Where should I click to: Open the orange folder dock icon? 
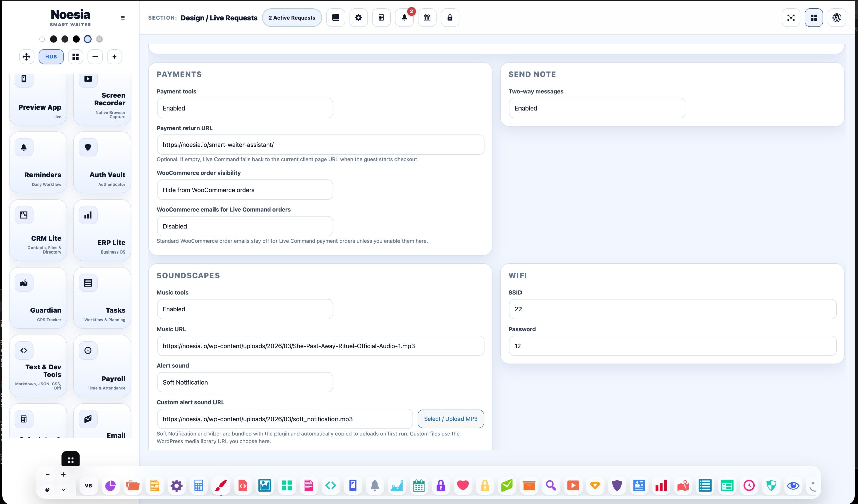132,486
